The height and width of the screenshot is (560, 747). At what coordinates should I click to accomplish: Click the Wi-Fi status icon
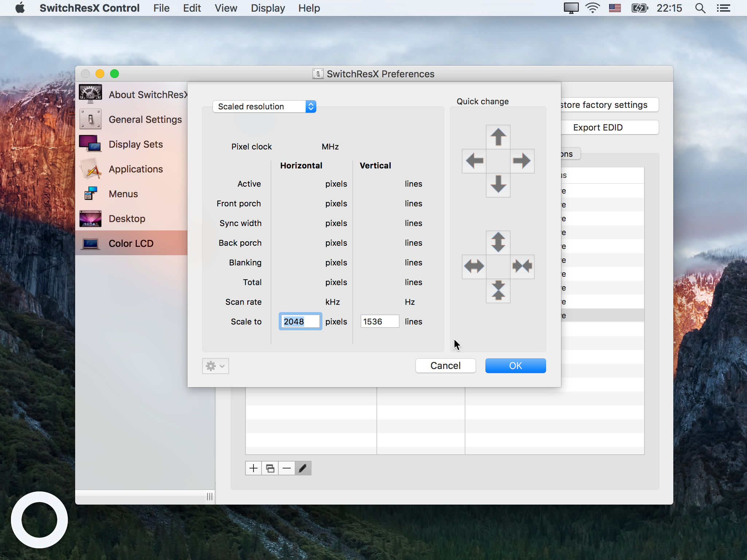(x=593, y=8)
